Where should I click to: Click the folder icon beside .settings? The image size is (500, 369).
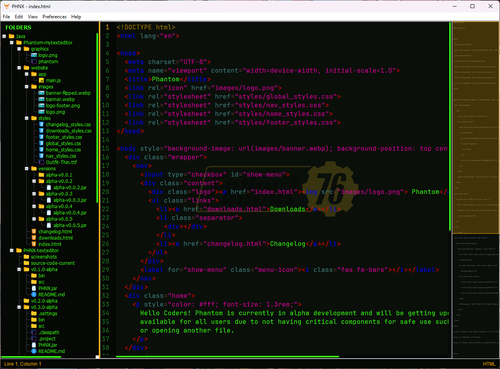click(x=34, y=313)
